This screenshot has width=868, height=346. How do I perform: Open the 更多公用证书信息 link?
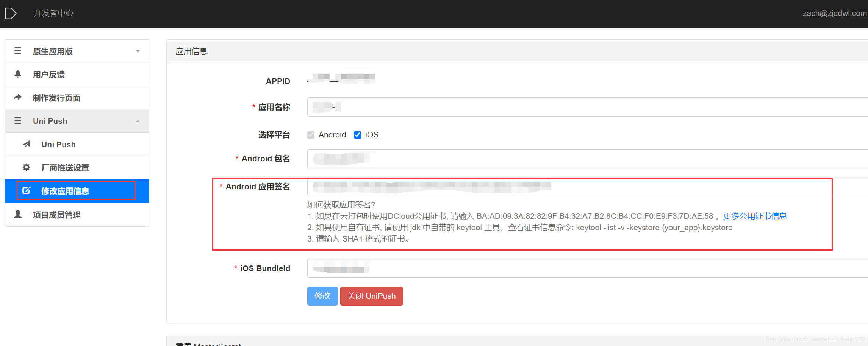pyautogui.click(x=755, y=216)
